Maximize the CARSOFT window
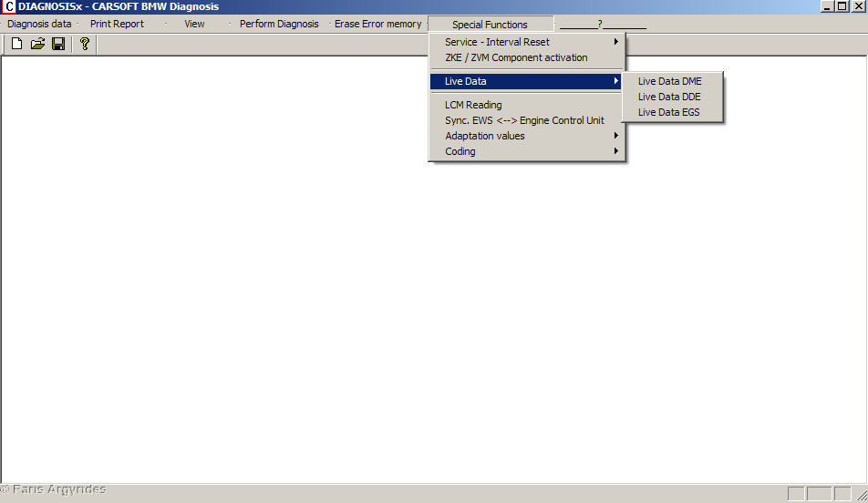Viewport: 868px width, 503px height. 842,6
